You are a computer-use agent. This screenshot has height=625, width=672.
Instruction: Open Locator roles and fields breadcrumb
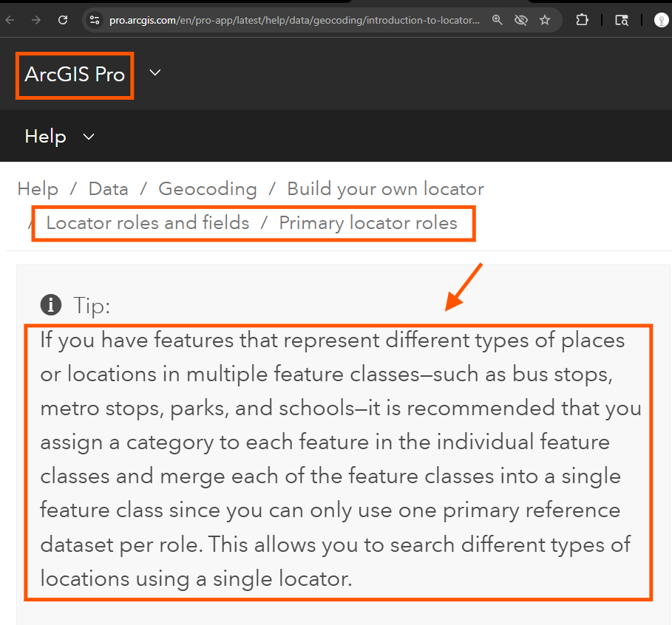tap(148, 223)
